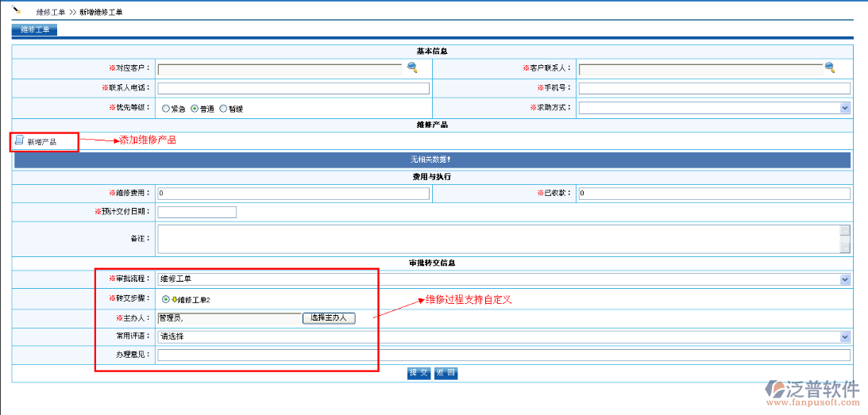Click the magnifier icon beside 对应客户
Viewport: 868px width, 415px height.
tap(412, 67)
